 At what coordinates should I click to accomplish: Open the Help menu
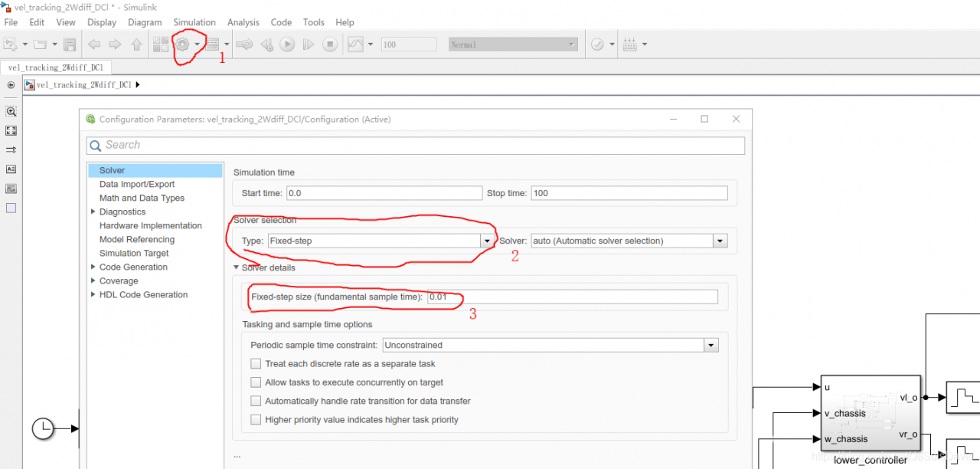(x=345, y=22)
